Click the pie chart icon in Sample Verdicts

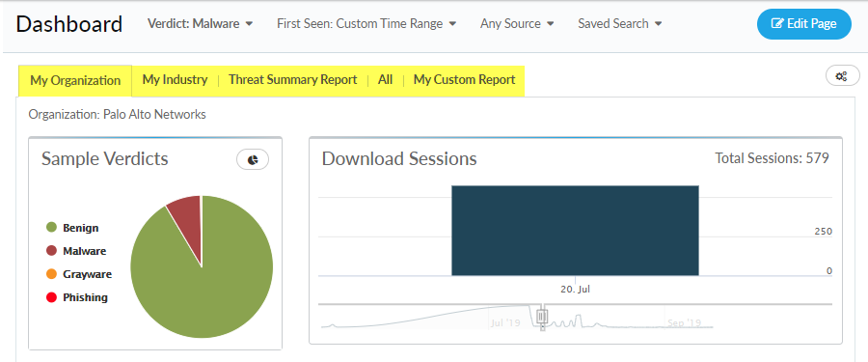253,159
